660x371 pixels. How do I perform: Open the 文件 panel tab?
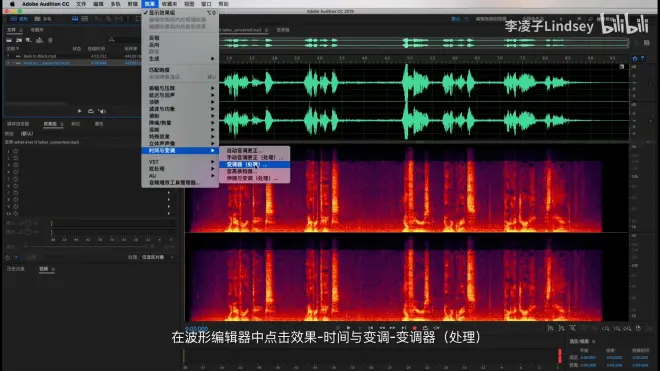[x=11, y=30]
